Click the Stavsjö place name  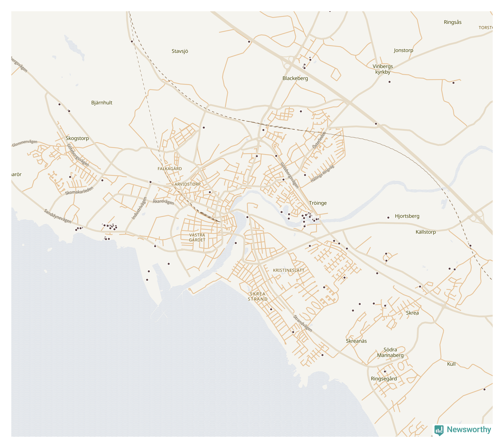click(x=180, y=51)
